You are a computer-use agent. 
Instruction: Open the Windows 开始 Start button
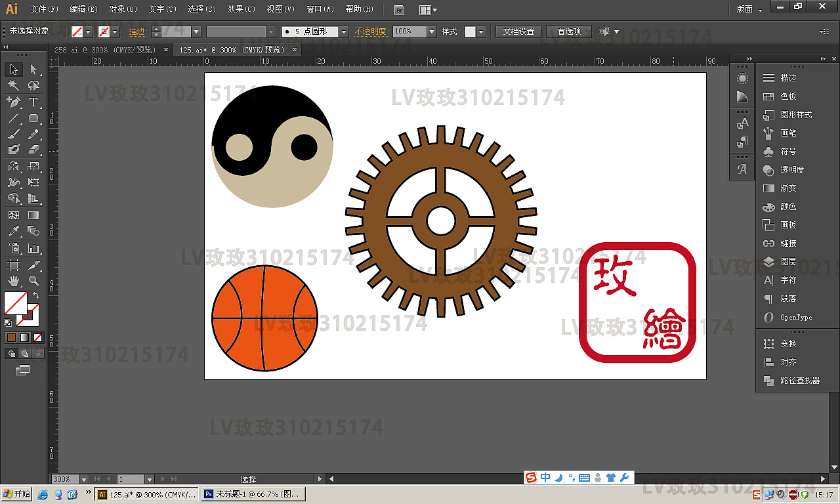click(17, 494)
